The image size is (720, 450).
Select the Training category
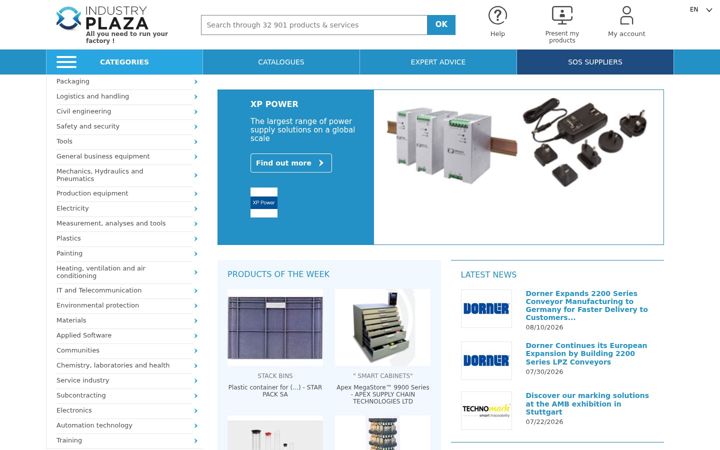click(x=69, y=440)
